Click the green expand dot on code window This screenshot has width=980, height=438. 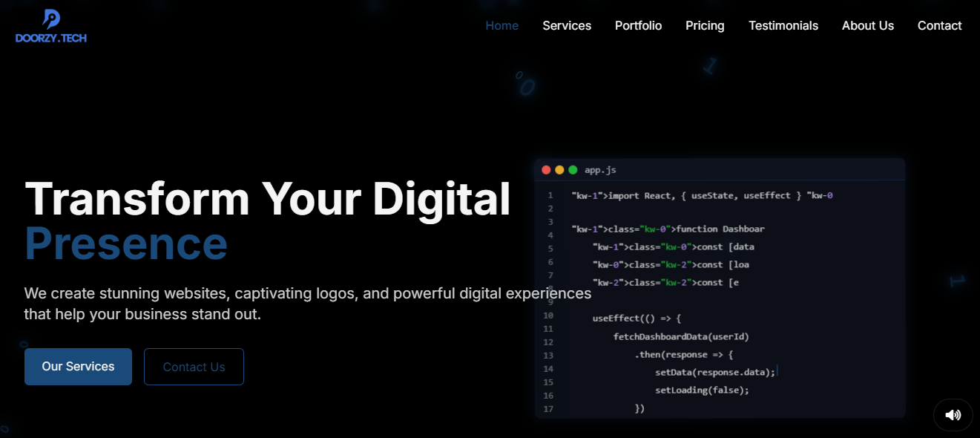[572, 169]
